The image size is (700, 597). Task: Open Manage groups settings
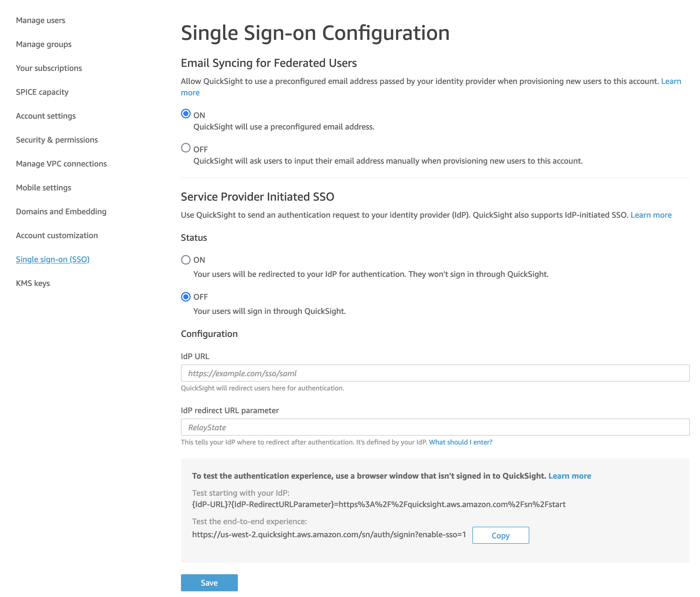[43, 44]
